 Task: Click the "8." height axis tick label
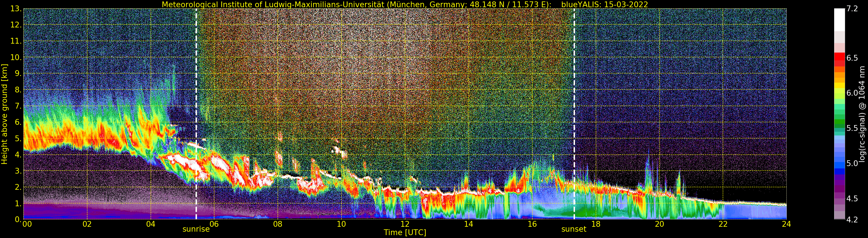(18, 90)
